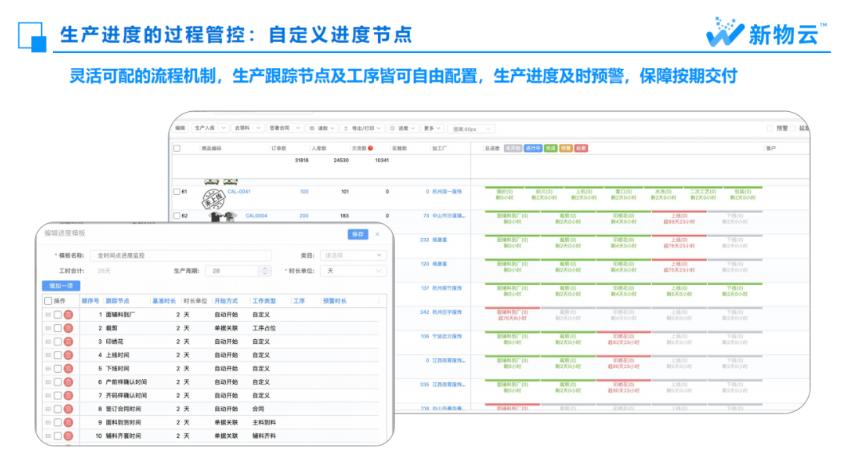Click drag handle icon of row 印绣花
This screenshot has height=461, width=847.
pos(48,342)
